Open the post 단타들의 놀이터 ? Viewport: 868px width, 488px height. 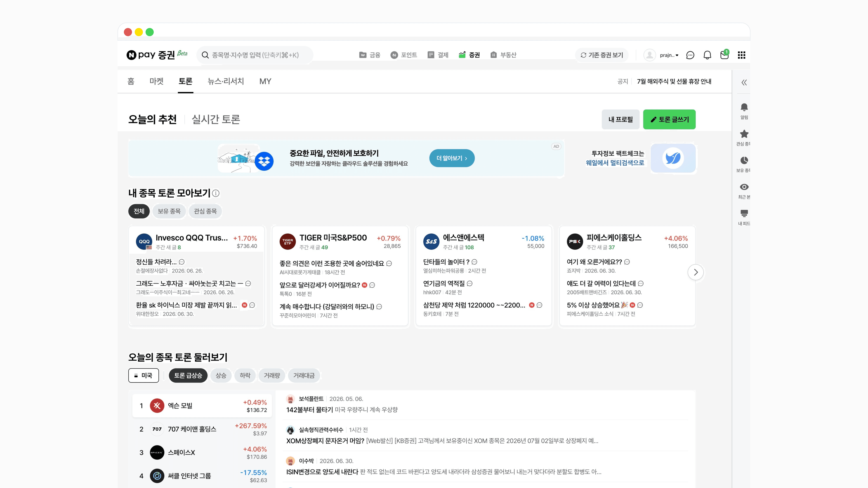click(446, 262)
